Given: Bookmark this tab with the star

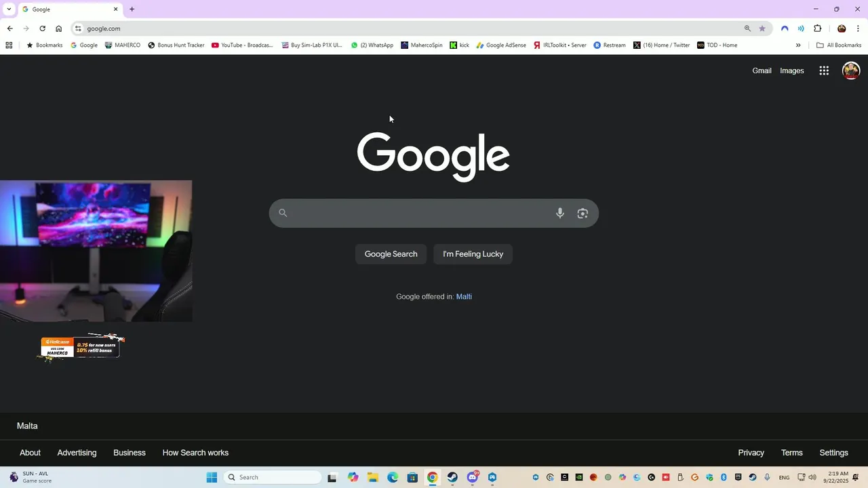Looking at the screenshot, I should (x=762, y=28).
